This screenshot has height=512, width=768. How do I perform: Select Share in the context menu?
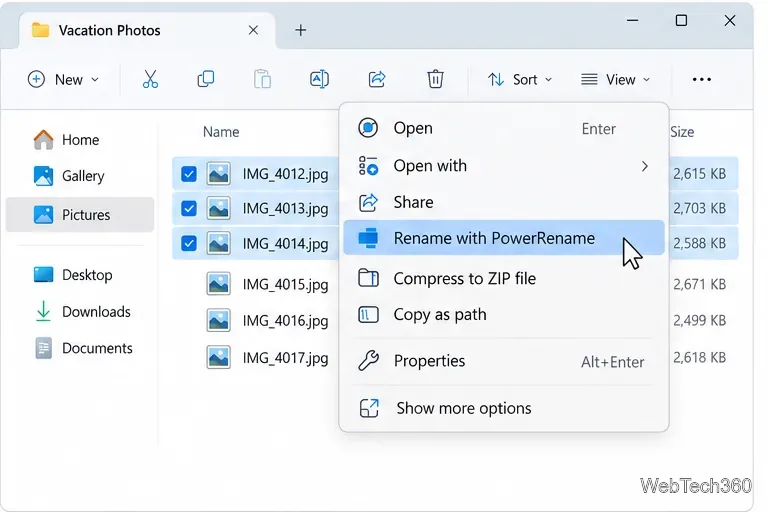pos(504,202)
